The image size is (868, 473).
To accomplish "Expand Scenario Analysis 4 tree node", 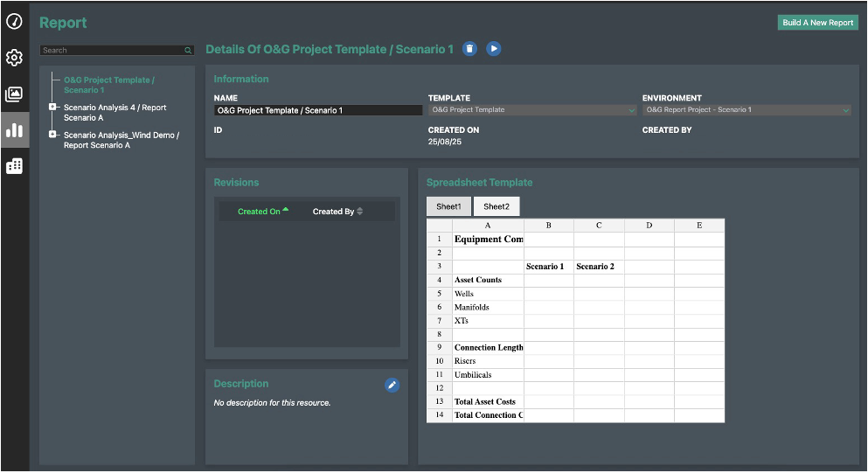I will coord(53,108).
